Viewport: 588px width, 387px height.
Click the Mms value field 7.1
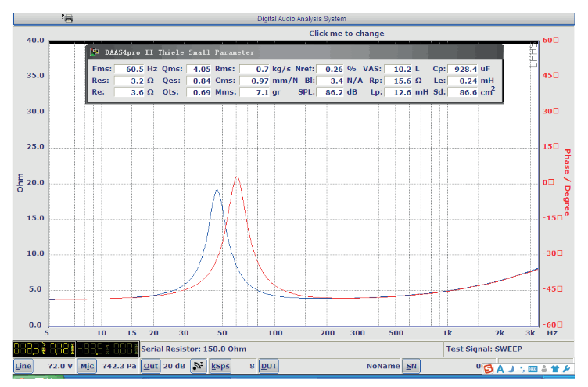255,92
